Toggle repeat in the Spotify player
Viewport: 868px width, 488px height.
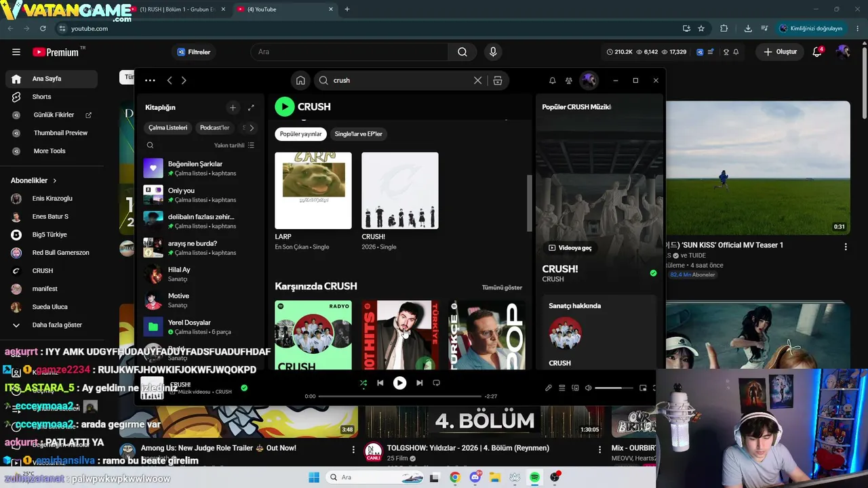pos(436,383)
